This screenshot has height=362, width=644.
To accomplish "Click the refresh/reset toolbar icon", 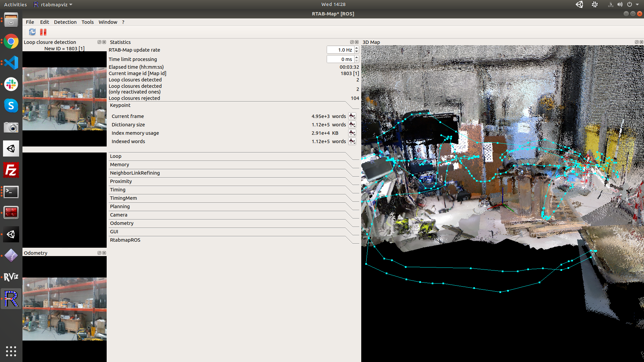I will pos(32,32).
